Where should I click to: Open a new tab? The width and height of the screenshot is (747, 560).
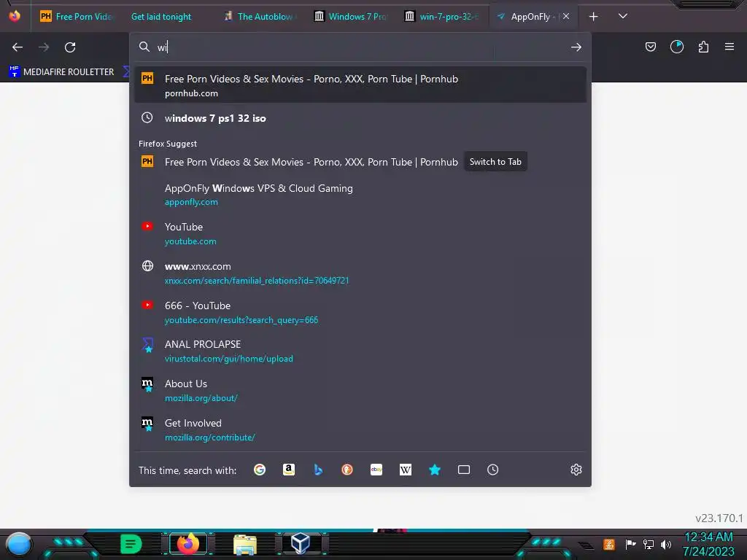(x=594, y=17)
